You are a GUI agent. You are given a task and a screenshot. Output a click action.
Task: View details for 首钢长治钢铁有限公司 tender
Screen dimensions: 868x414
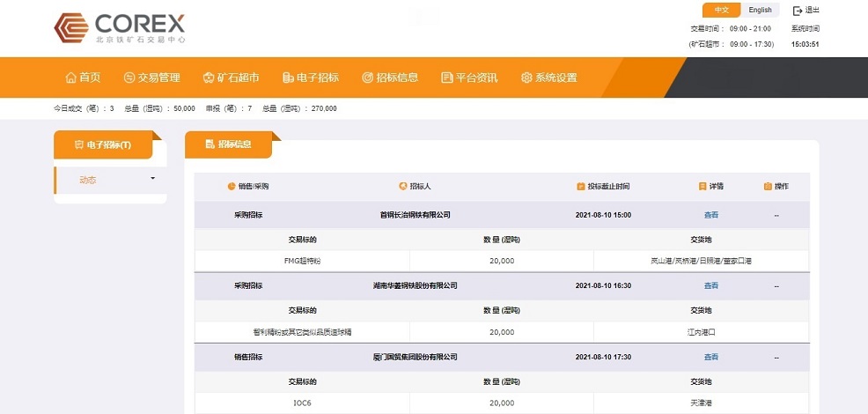710,215
